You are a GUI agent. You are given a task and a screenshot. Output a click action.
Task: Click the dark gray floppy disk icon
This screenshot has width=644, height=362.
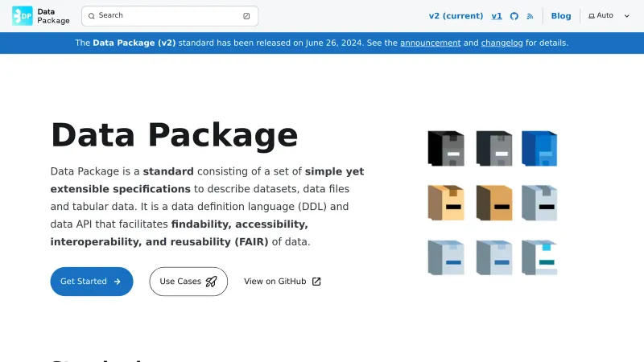[x=493, y=148]
